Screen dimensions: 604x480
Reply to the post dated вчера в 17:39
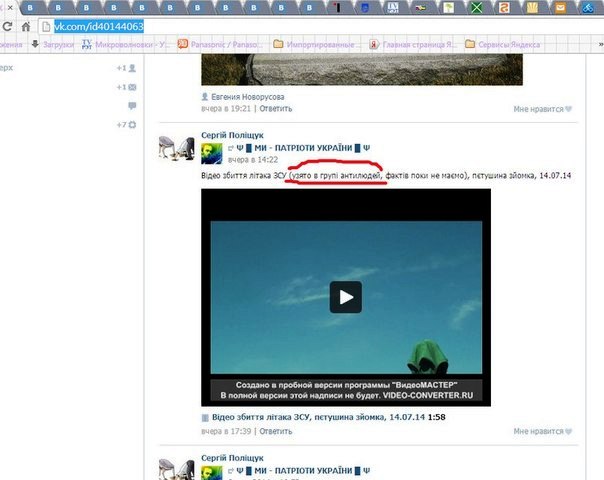(275, 431)
